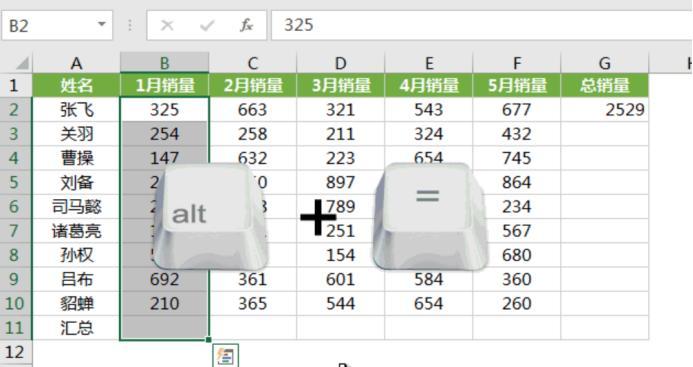Click the 姓名 header cell
The image size is (693, 367).
pos(76,85)
